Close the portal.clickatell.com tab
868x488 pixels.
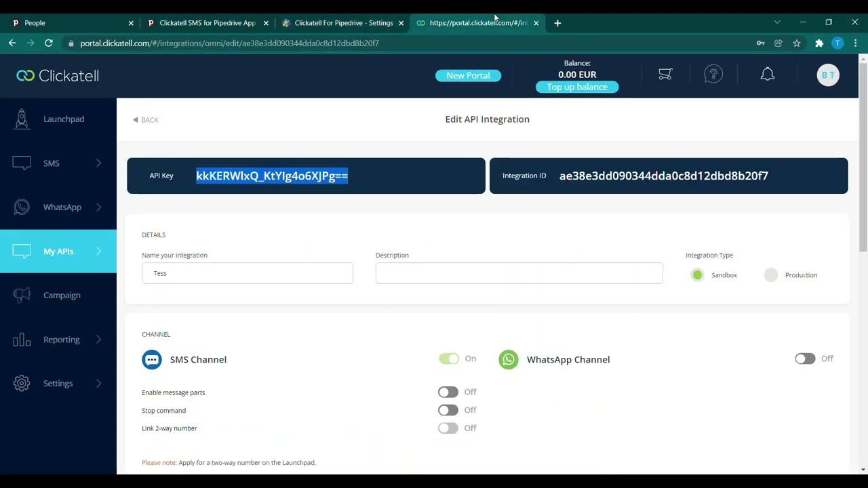coord(536,23)
